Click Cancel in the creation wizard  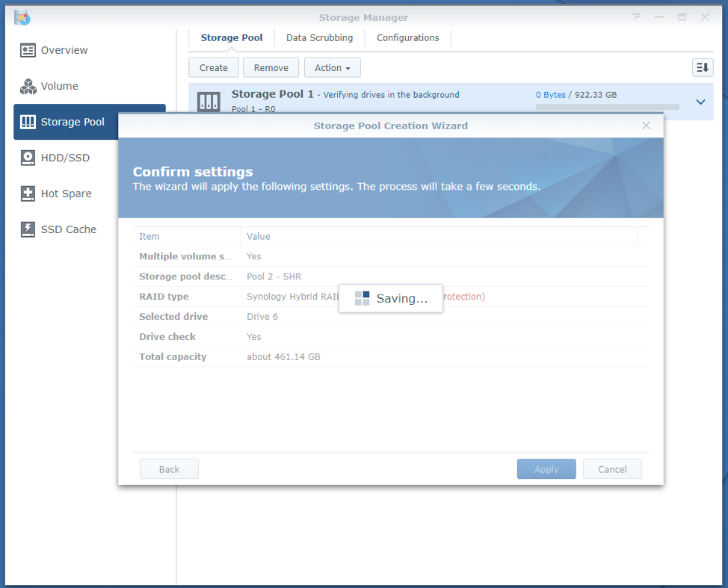pos(612,469)
